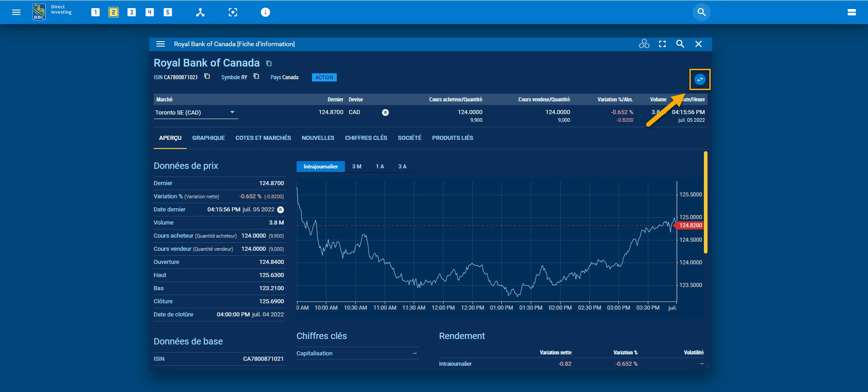Switch to workspace 3
Screen dimensions: 868x392
click(132, 12)
